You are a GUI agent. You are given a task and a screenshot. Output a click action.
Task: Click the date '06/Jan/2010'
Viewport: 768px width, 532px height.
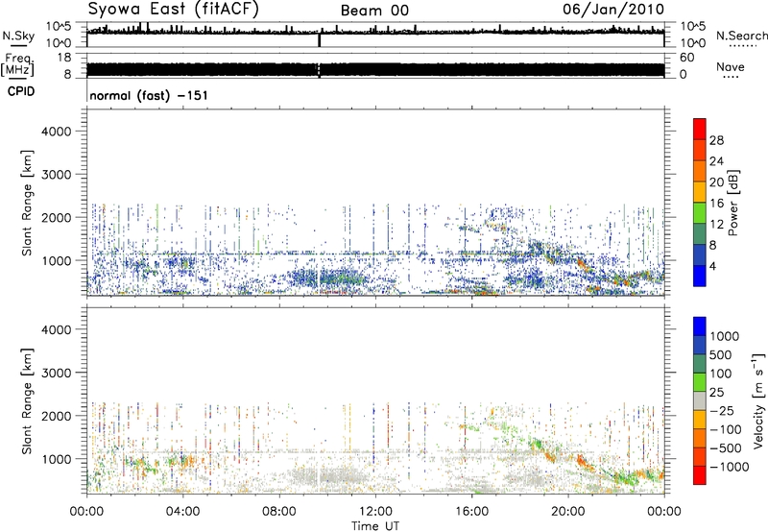(x=613, y=10)
